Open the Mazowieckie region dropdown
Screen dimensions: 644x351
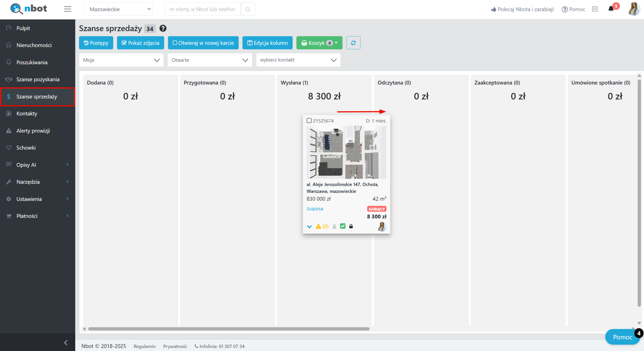pos(118,9)
